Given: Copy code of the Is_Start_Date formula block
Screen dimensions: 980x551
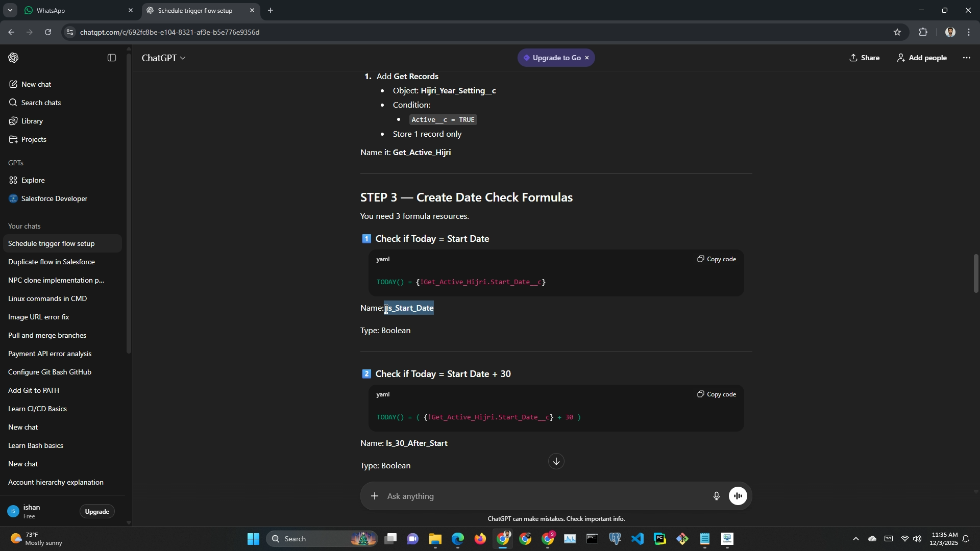Looking at the screenshot, I should click(717, 259).
